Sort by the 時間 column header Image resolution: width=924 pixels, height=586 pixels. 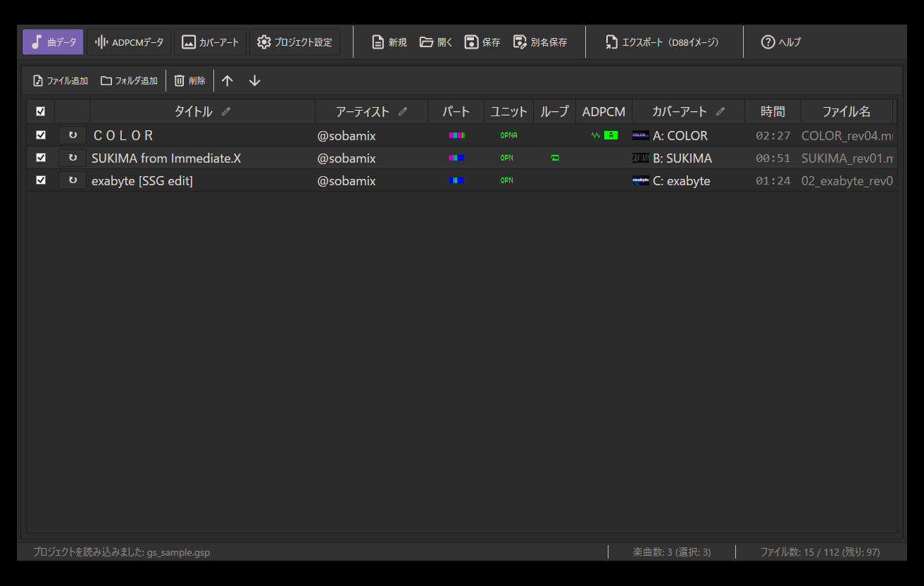773,111
